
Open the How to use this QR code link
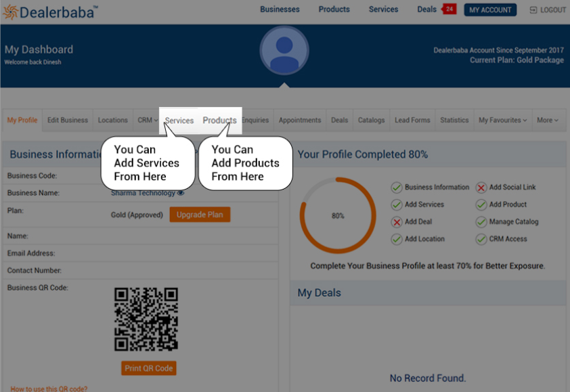click(49, 389)
